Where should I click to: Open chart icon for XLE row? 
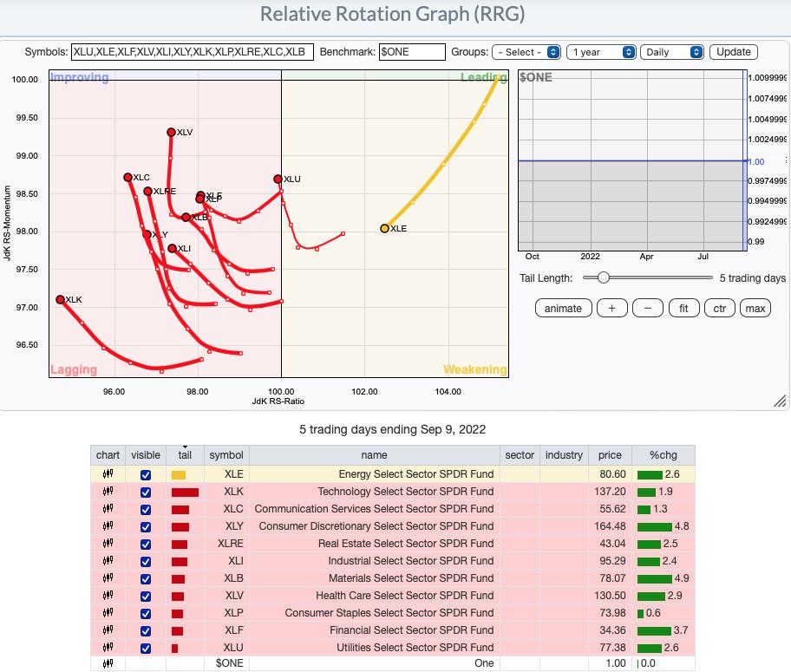108,474
